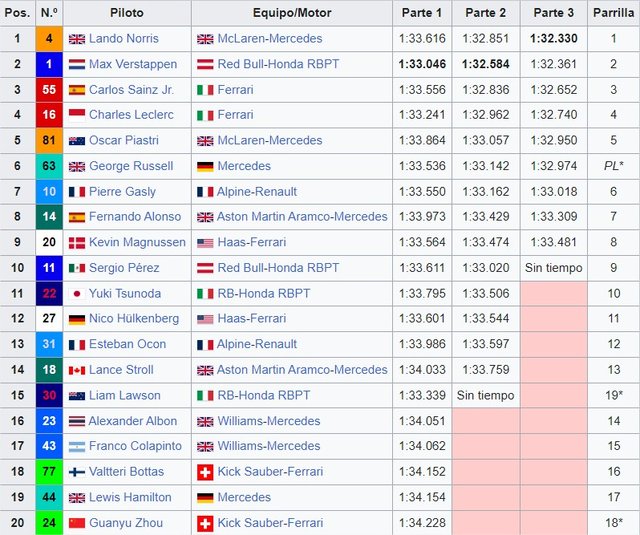Select the bold time 1:32.584
This screenshot has width=640, height=535.
486,64
